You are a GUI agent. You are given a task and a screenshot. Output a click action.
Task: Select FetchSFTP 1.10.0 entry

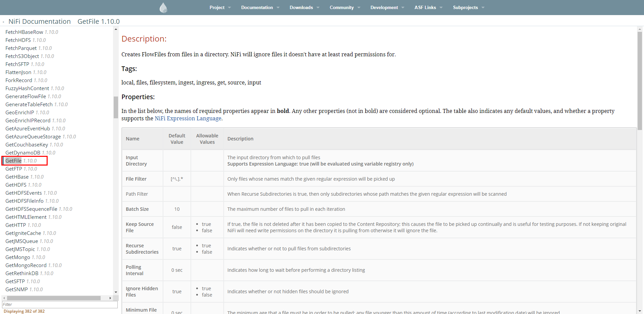pos(25,64)
